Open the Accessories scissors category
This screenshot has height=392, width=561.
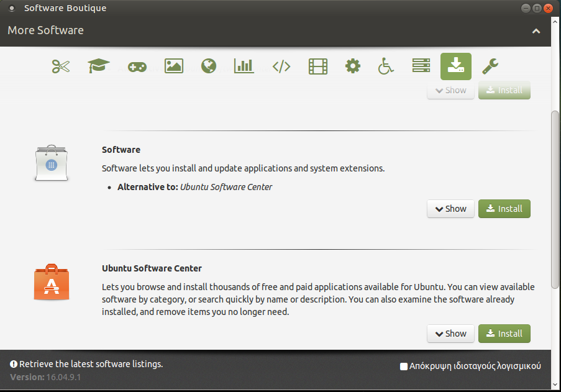click(x=61, y=66)
